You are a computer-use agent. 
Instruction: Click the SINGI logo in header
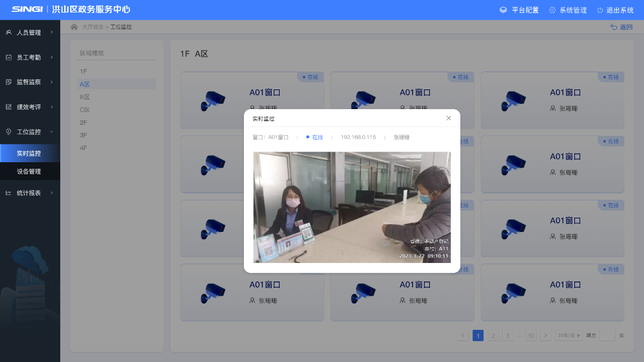pyautogui.click(x=27, y=9)
